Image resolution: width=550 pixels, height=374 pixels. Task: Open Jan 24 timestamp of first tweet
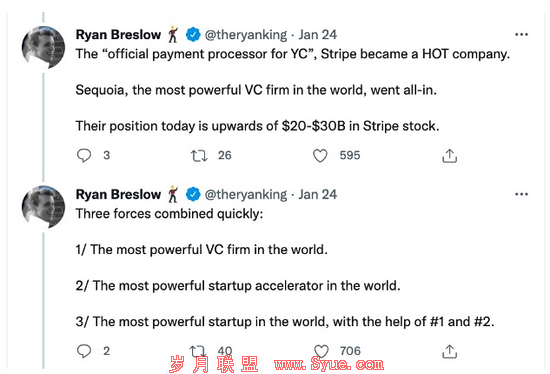pyautogui.click(x=317, y=34)
